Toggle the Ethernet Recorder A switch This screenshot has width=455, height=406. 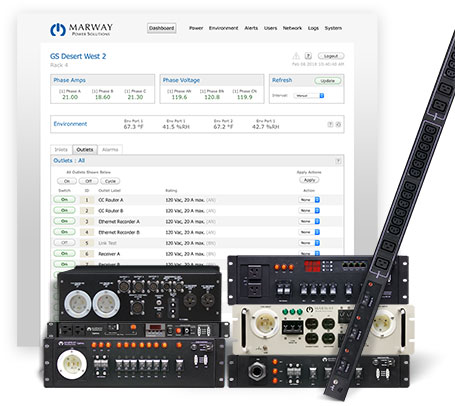(64, 221)
